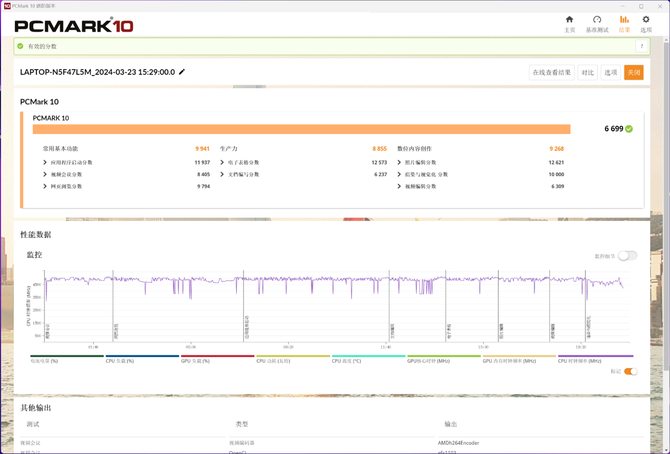670x454 pixels.
Task: Open the 基准测试 benchmark icon
Action: (x=596, y=22)
